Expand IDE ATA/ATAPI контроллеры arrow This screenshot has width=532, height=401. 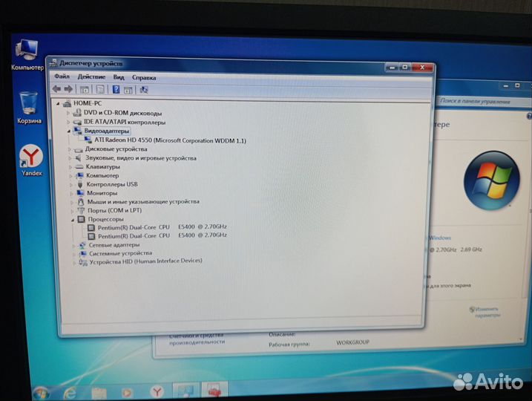pyautogui.click(x=68, y=122)
